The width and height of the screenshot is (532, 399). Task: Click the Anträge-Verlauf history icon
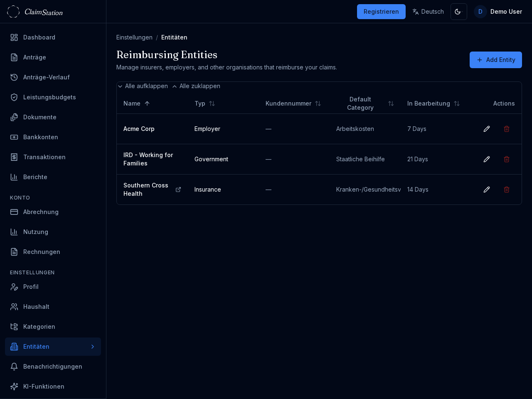[x=14, y=77]
